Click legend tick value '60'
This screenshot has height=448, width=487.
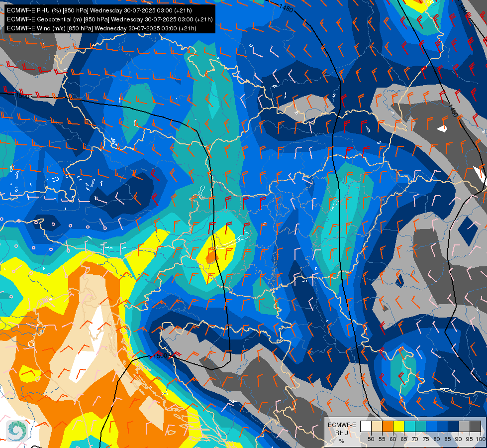pos(393,439)
